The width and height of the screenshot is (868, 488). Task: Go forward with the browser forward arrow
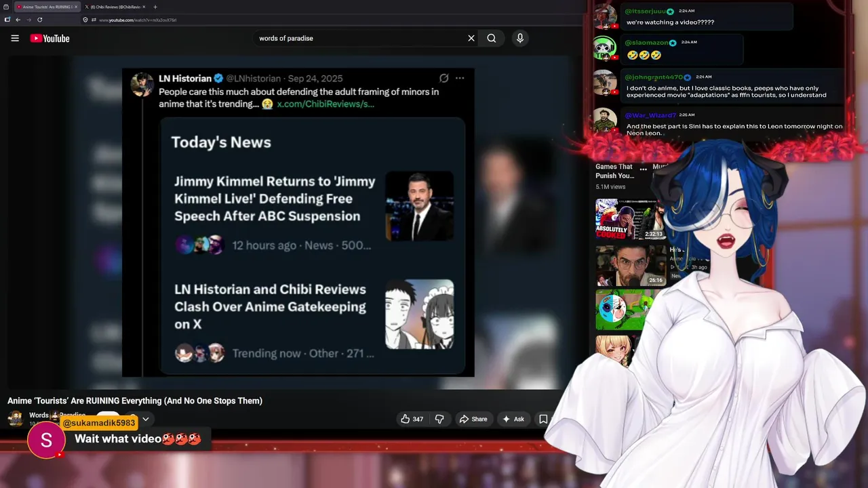coord(29,20)
